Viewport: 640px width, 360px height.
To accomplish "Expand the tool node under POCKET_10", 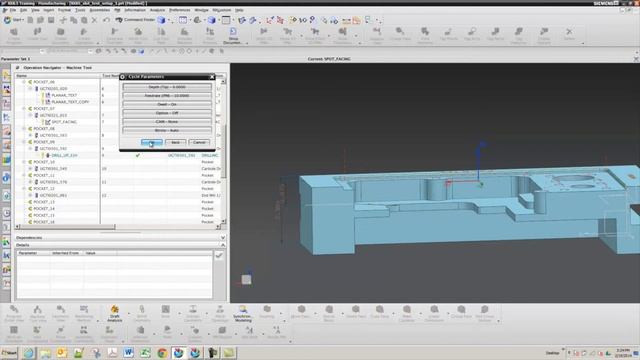I will click(x=30, y=169).
